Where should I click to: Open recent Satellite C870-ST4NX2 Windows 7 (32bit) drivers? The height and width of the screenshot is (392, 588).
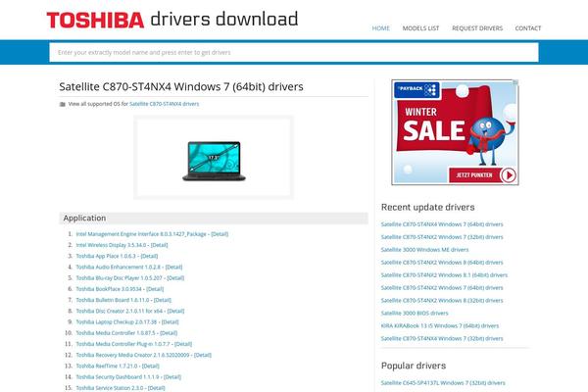(x=442, y=237)
